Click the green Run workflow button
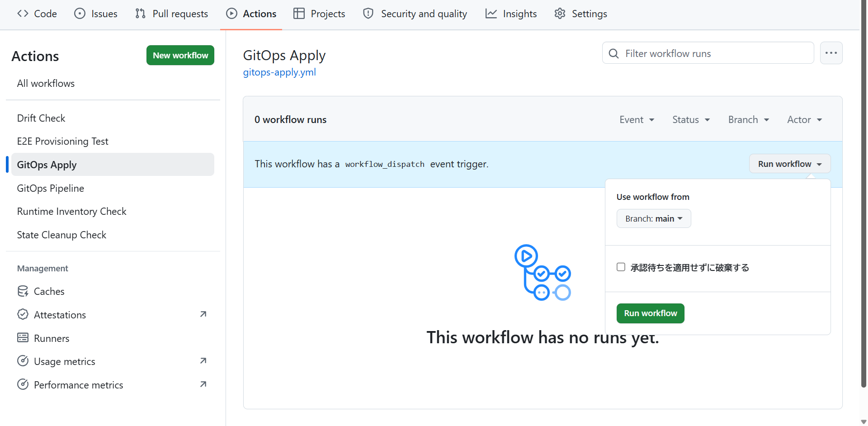 (x=650, y=313)
